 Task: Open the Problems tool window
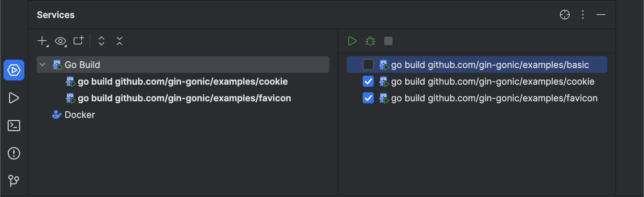pyautogui.click(x=14, y=153)
